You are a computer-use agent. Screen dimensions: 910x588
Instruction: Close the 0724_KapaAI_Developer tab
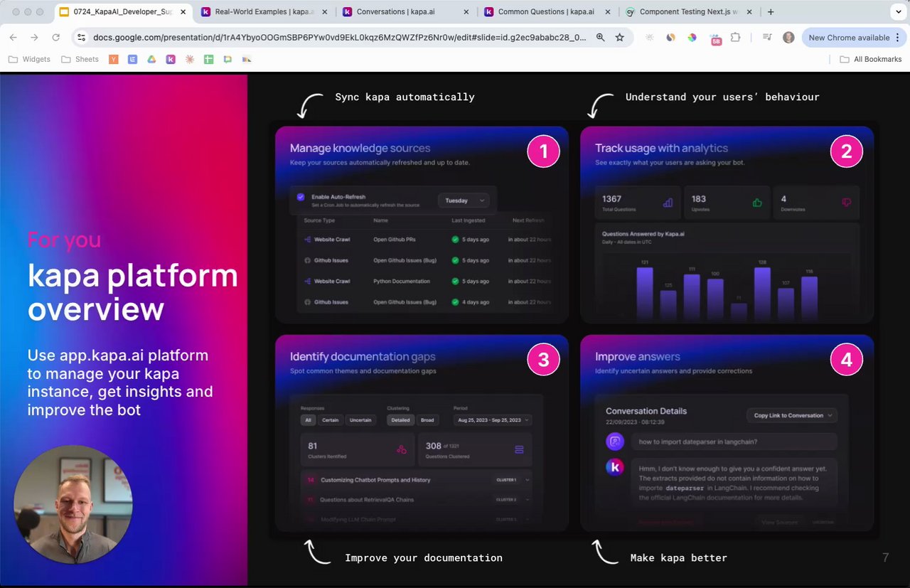184,12
